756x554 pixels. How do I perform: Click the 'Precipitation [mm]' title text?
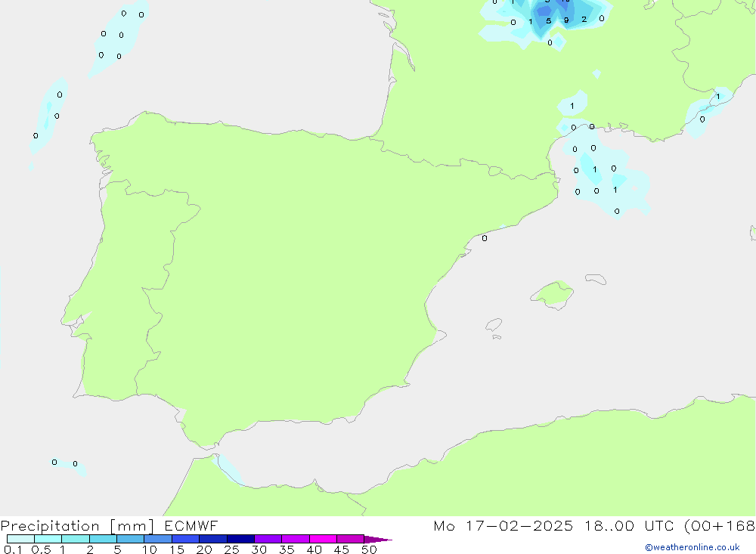(77, 526)
